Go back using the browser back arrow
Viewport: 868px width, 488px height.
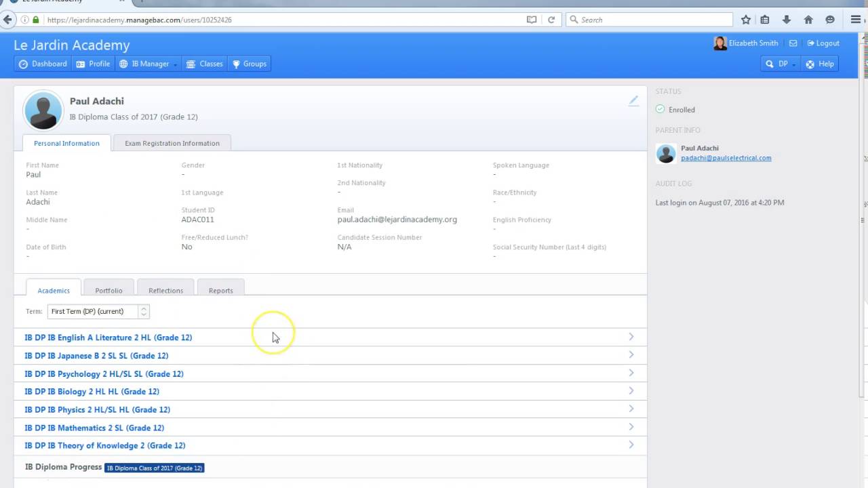coord(7,20)
